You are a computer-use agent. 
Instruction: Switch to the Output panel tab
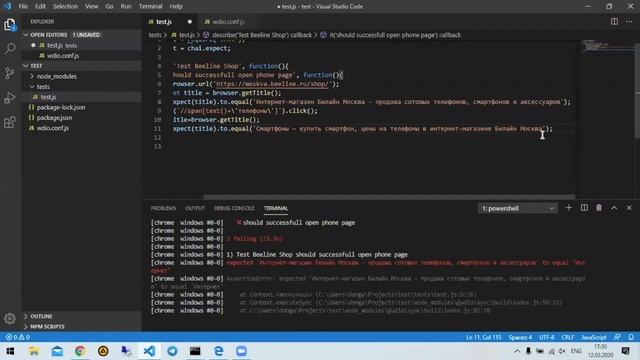point(195,208)
